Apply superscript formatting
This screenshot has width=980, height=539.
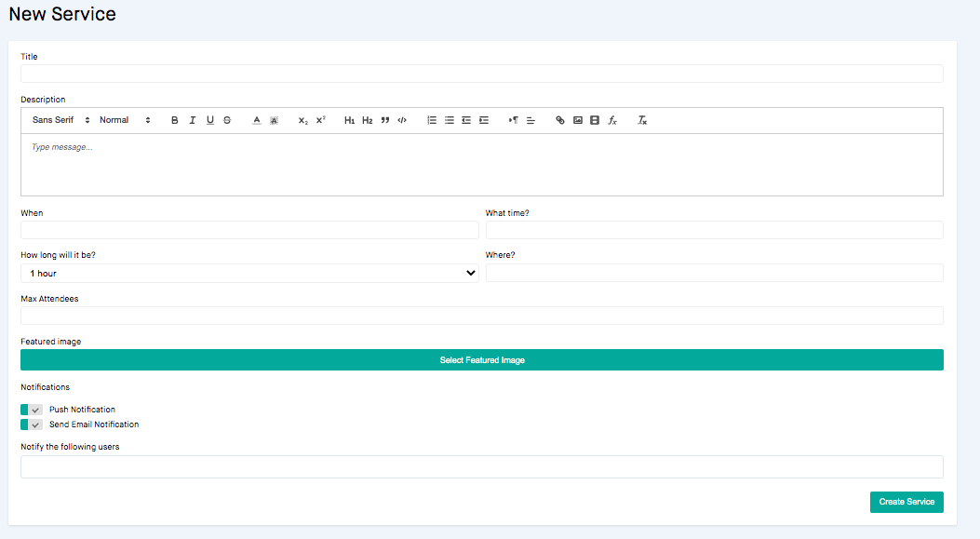(x=319, y=120)
